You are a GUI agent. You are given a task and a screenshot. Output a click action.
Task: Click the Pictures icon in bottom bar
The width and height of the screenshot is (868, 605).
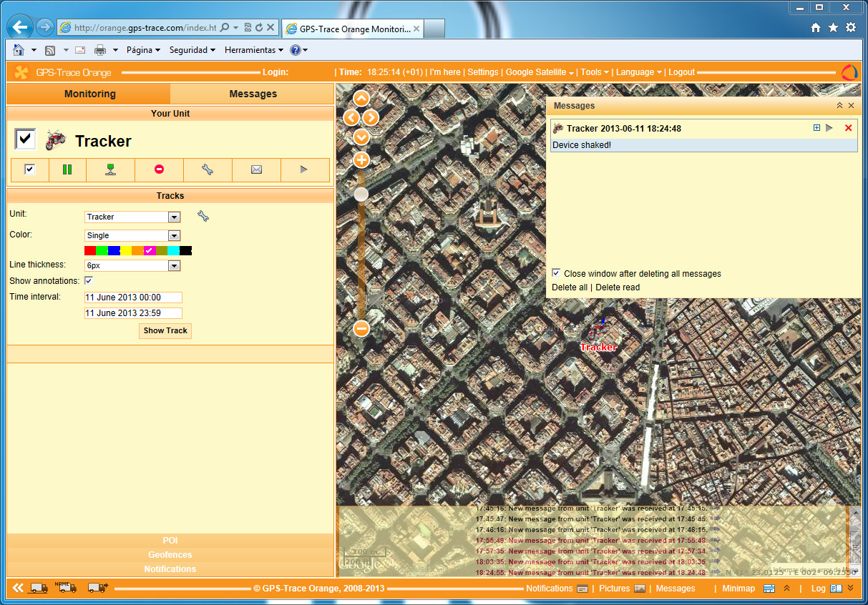click(640, 589)
